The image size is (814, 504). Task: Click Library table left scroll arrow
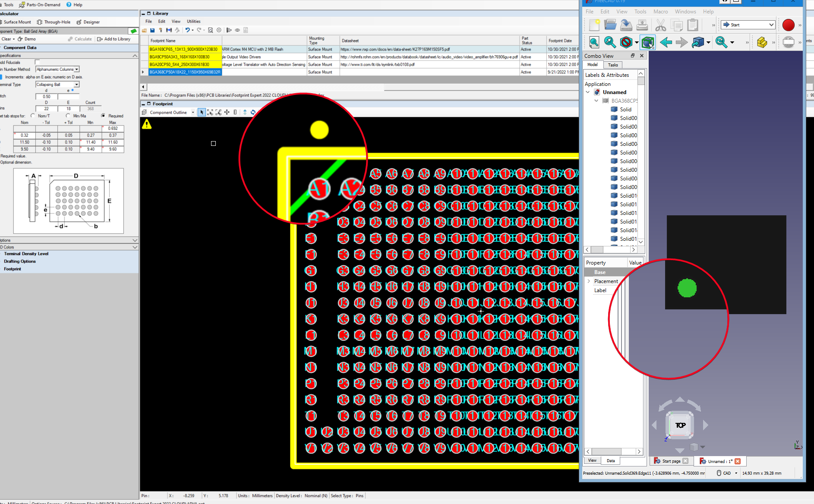coord(143,87)
